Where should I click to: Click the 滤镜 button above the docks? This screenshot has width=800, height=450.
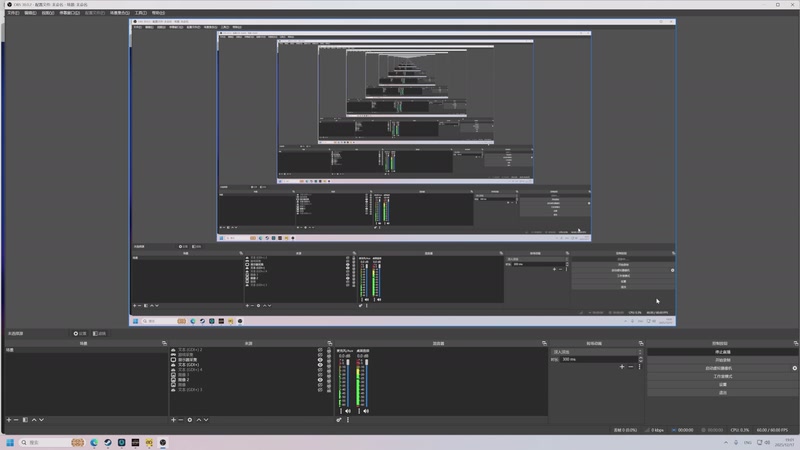point(99,334)
